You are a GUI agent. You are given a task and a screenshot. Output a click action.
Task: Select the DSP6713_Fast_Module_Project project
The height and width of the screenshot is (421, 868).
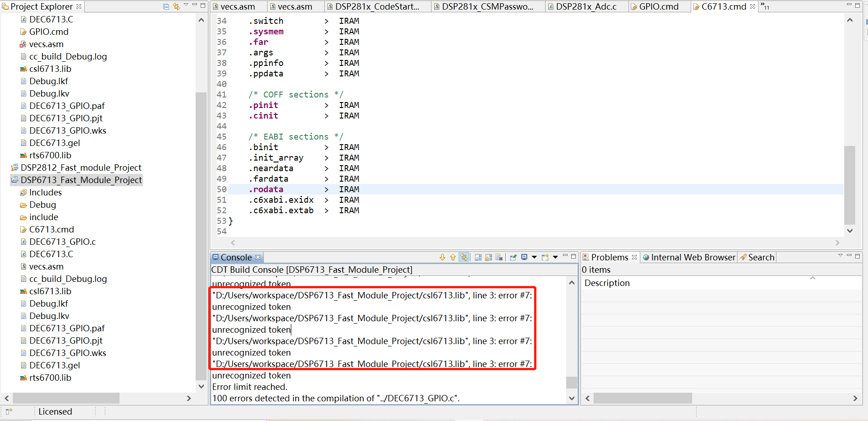81,180
